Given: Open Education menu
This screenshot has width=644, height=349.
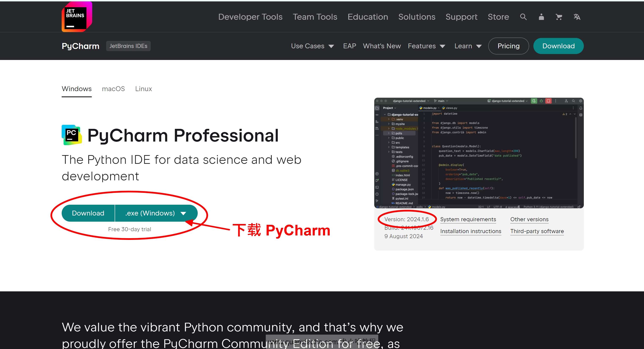Looking at the screenshot, I should click(368, 17).
